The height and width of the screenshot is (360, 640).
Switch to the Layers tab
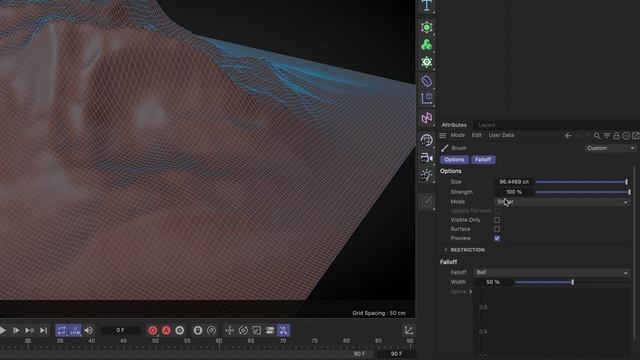(x=487, y=125)
